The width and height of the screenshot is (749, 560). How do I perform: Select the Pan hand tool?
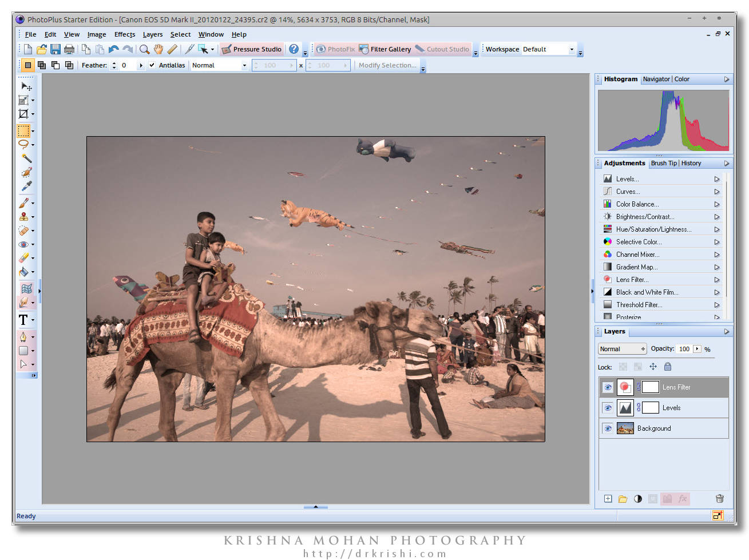[x=158, y=49]
